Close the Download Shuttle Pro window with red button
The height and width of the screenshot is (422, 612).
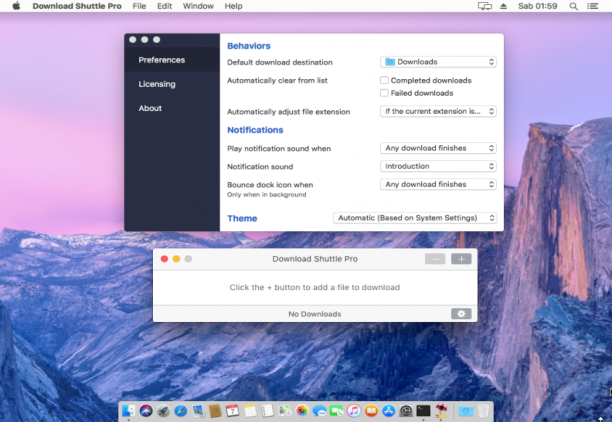click(x=164, y=259)
